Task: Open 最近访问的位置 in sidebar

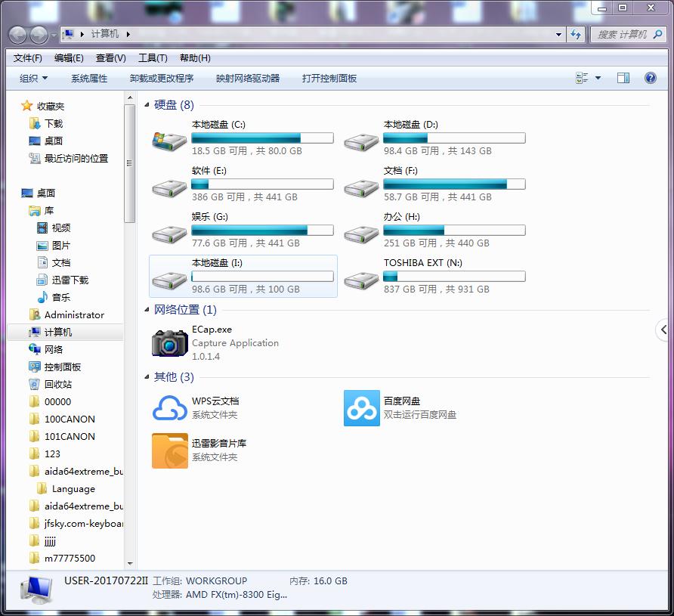Action: [76, 158]
